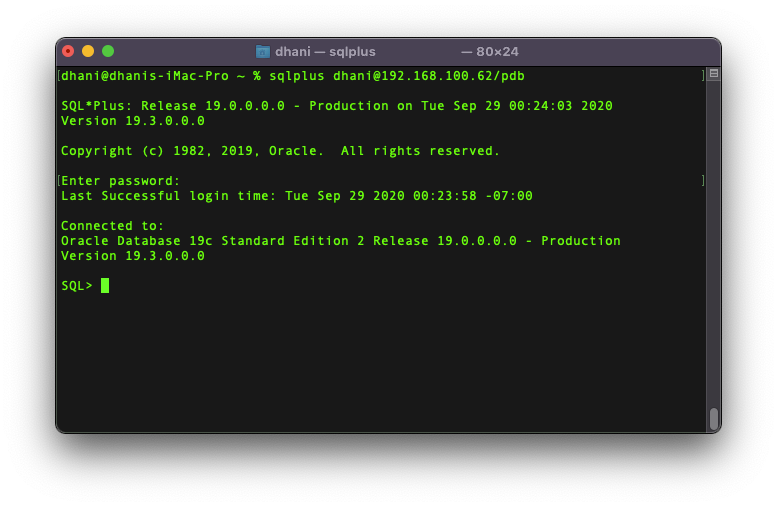The width and height of the screenshot is (777, 507).
Task: Click 'Oracle Database 19c Standard Edition 2' line
Action: 341,241
